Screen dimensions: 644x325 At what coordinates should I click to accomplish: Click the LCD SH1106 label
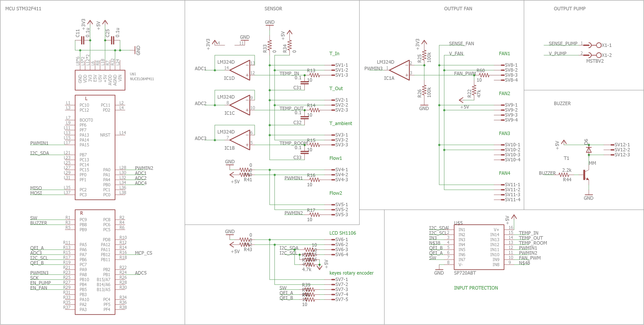click(342, 233)
